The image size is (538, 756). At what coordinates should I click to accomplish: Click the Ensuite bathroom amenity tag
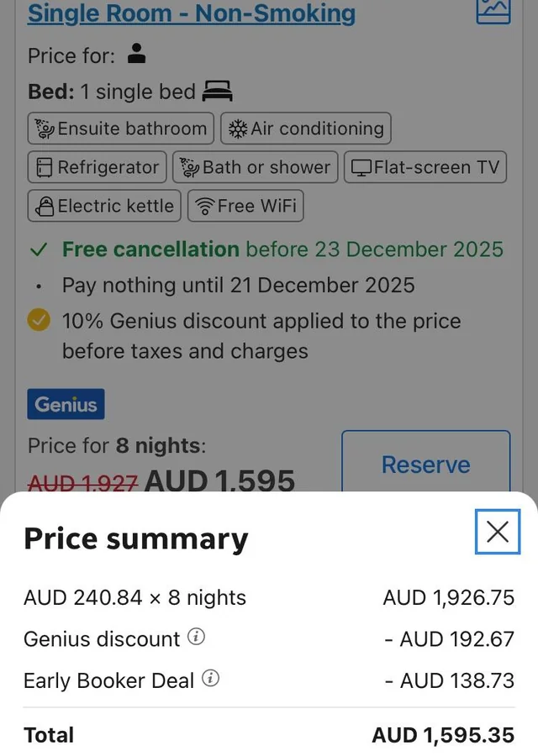pos(120,129)
